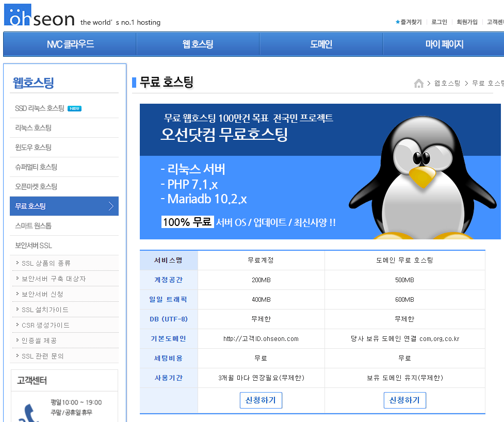Screen dimensions: 504x422
Task: Click the 100% 무료 label in banner
Action: [187, 222]
